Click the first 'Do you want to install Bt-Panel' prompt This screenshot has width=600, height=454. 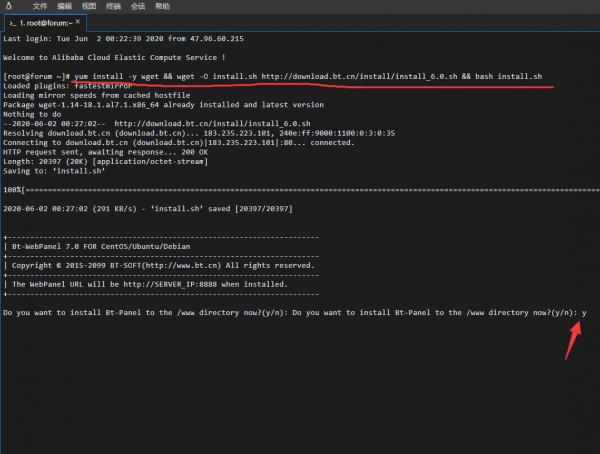pos(146,313)
